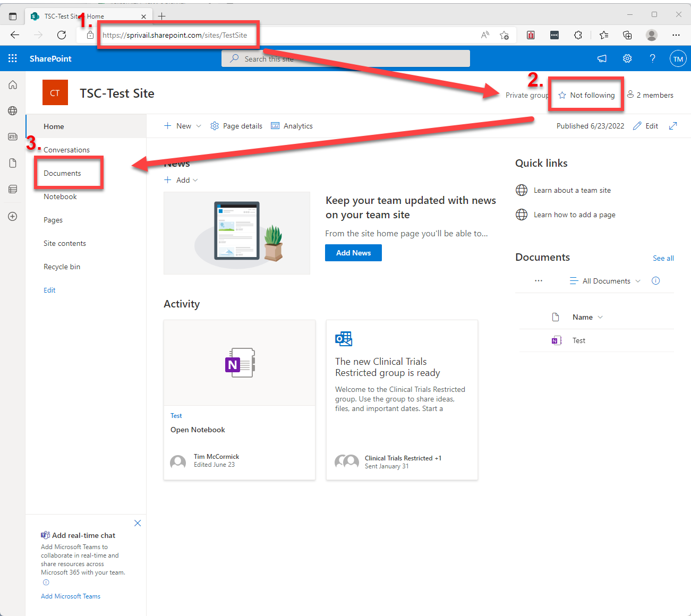Image resolution: width=691 pixels, height=616 pixels.
Task: Open the Name column header dropdown
Action: point(588,317)
